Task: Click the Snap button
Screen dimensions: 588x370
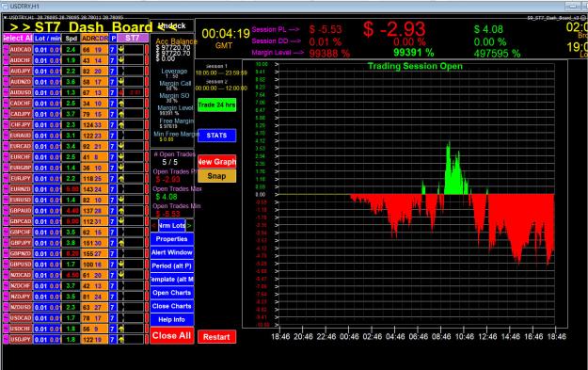Action: click(216, 176)
